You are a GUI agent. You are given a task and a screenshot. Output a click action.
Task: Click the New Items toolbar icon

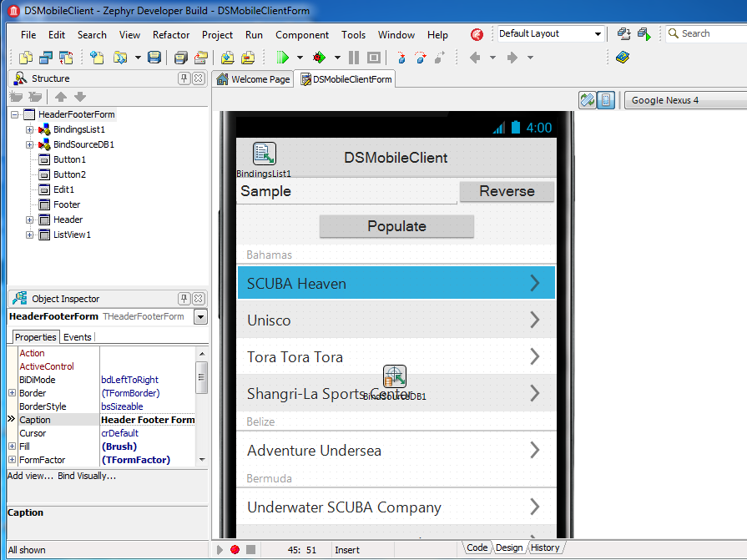point(97,58)
